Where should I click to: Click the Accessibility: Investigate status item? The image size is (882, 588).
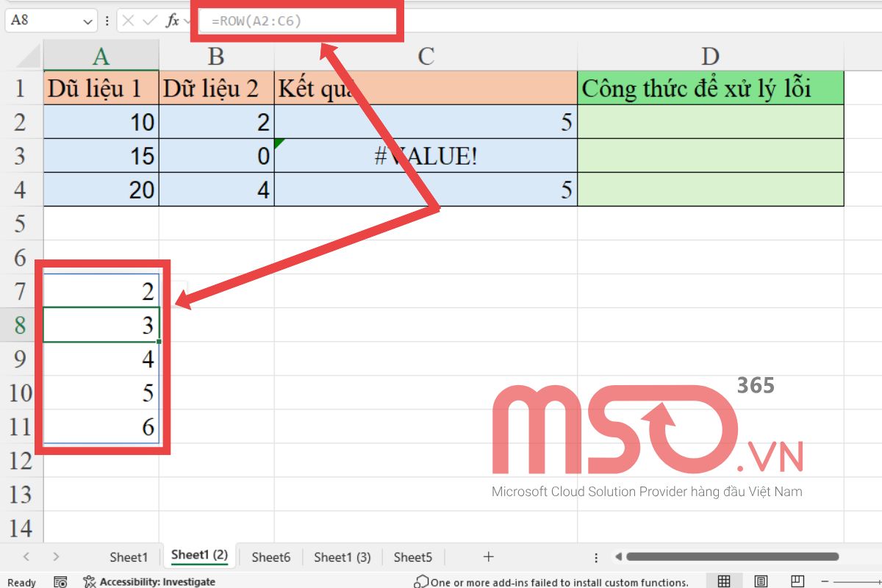[x=150, y=581]
